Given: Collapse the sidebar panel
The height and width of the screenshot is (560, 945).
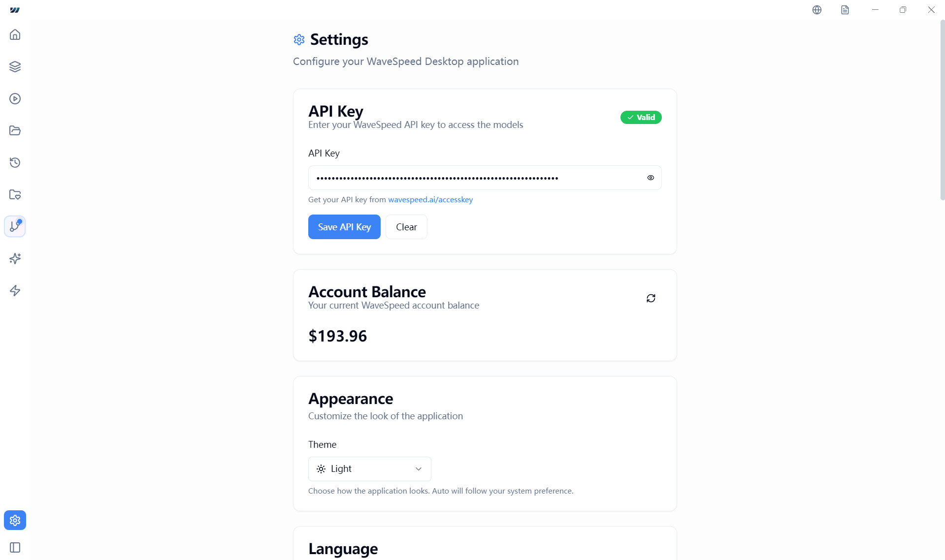Looking at the screenshot, I should pos(15,547).
